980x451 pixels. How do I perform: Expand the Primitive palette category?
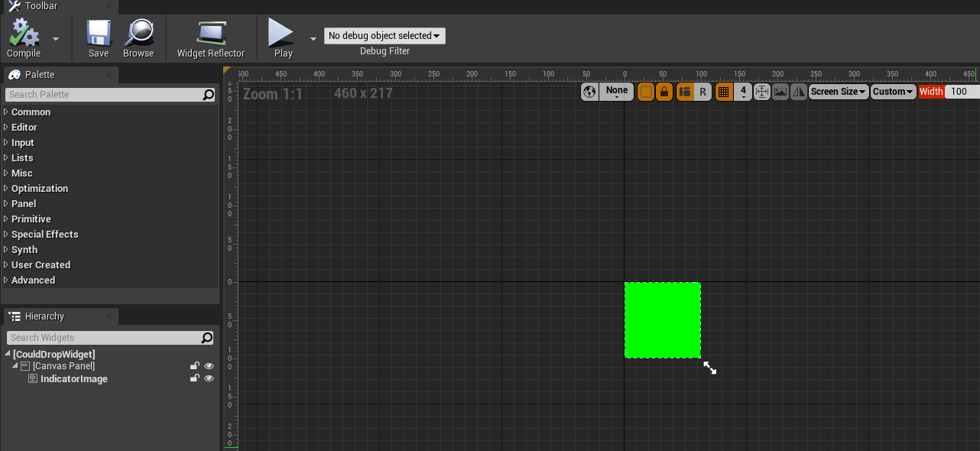[x=6, y=219]
